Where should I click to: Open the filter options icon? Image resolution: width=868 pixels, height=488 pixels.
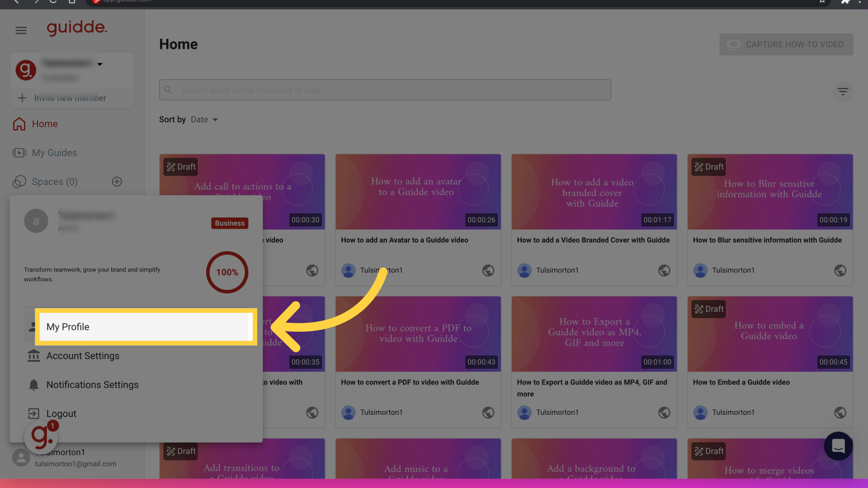843,92
